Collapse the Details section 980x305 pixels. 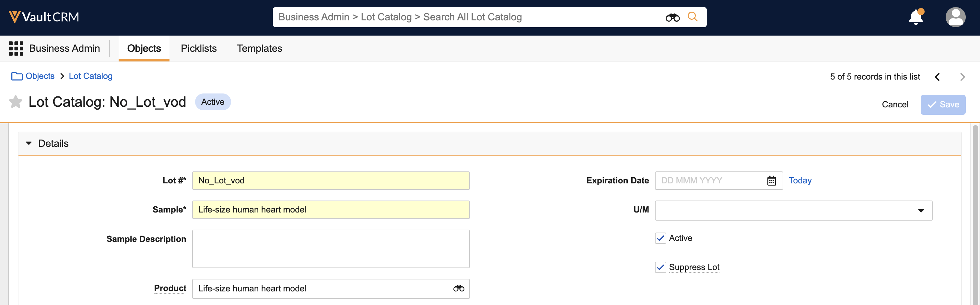[x=29, y=144]
